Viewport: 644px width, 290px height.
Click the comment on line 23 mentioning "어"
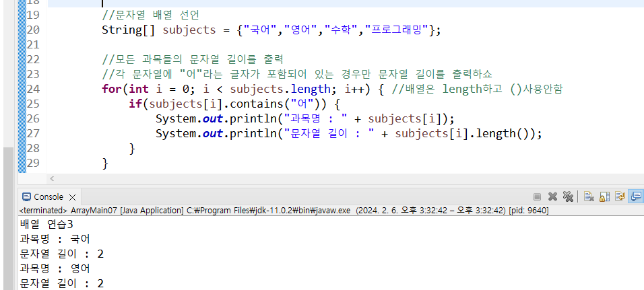(x=297, y=74)
